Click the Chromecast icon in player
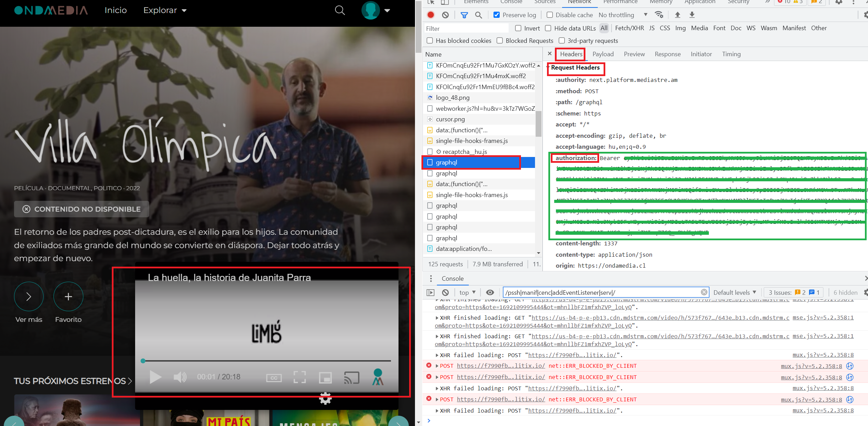This screenshot has height=426, width=868. pos(352,377)
